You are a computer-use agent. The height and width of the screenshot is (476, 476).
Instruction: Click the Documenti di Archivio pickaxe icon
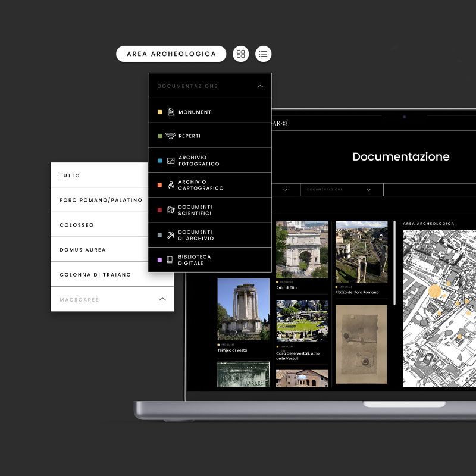(171, 235)
